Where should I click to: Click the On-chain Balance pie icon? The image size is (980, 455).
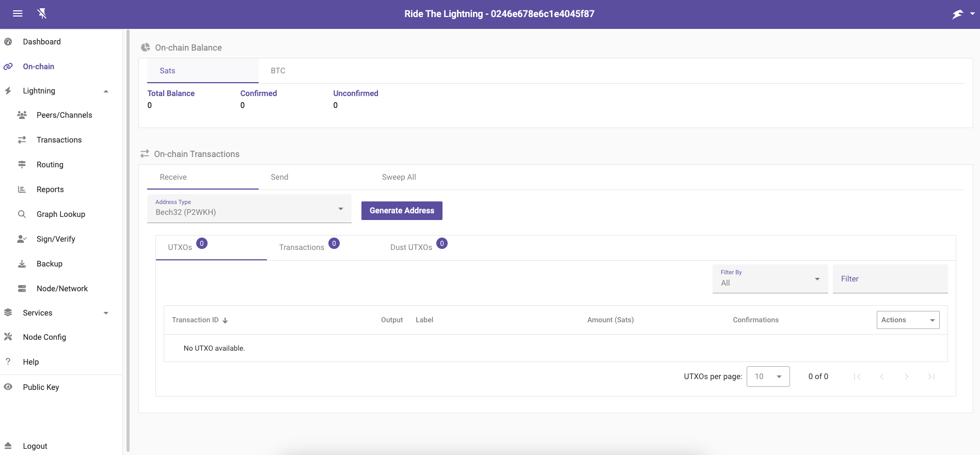coord(146,48)
